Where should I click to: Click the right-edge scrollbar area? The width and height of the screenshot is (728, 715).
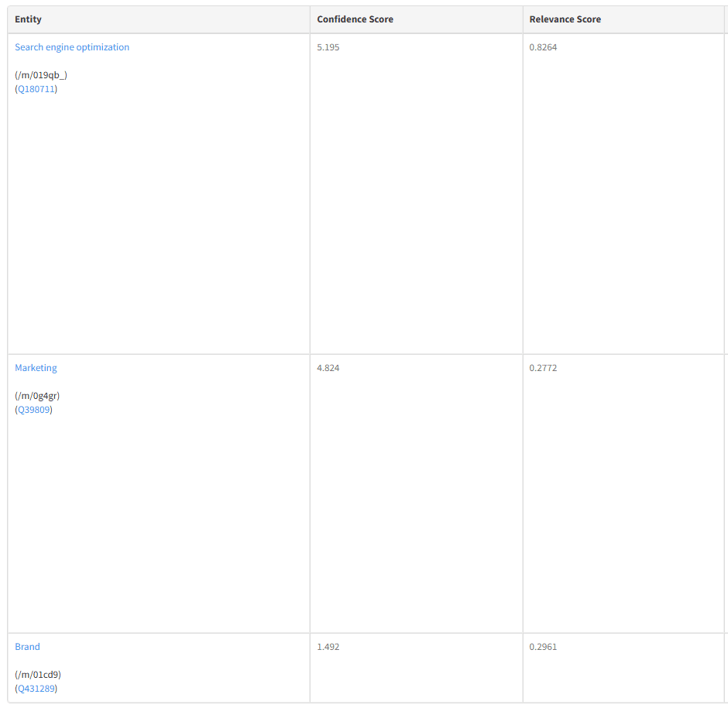click(725, 356)
